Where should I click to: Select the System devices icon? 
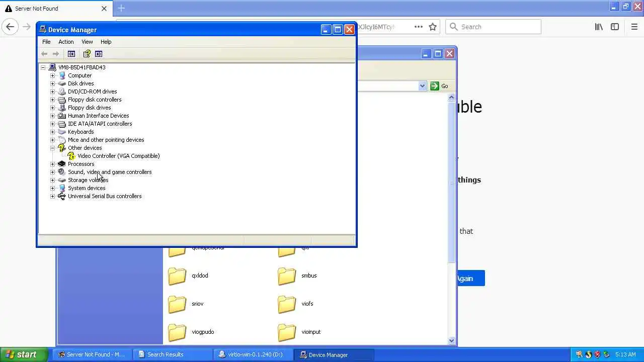pyautogui.click(x=62, y=188)
